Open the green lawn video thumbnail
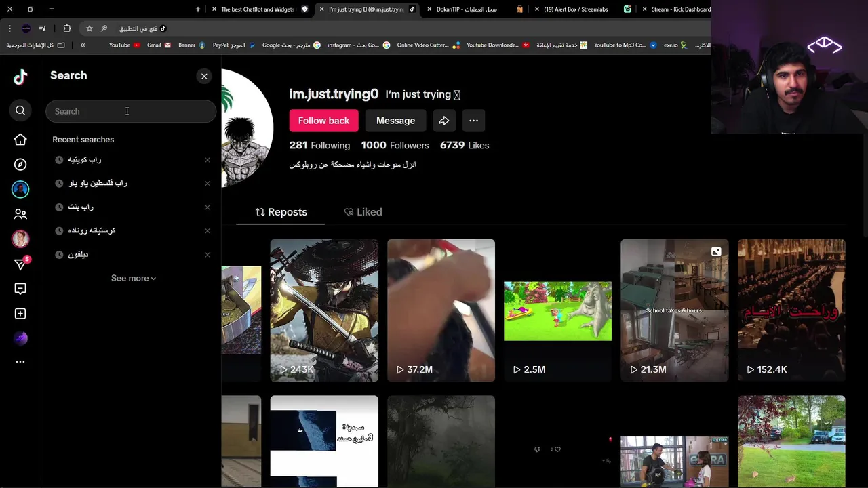 [791, 441]
